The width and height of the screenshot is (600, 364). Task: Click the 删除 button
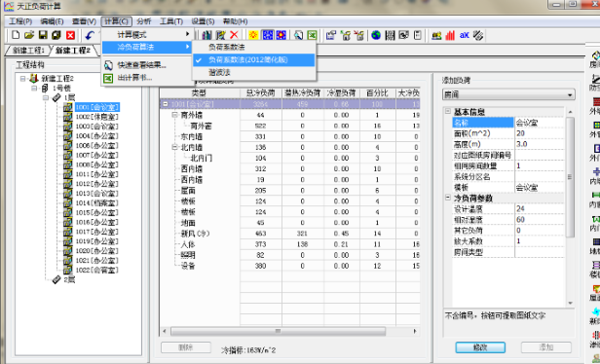pyautogui.click(x=186, y=347)
